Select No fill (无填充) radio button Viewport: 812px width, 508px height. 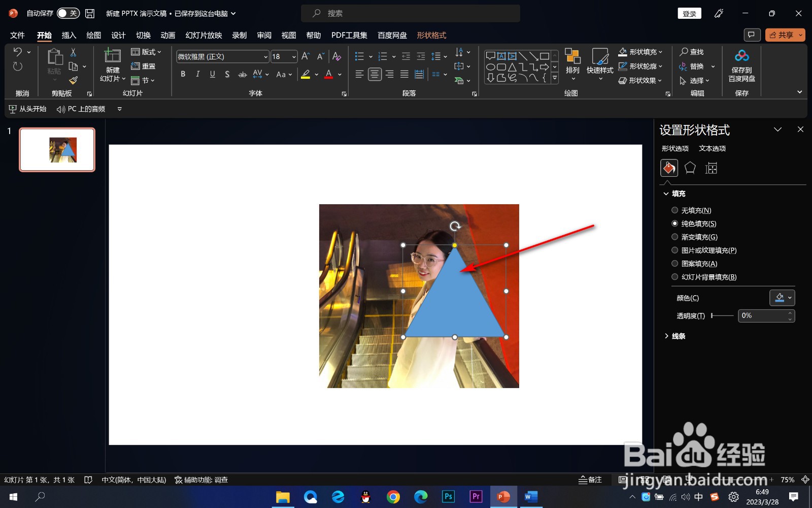pos(674,210)
